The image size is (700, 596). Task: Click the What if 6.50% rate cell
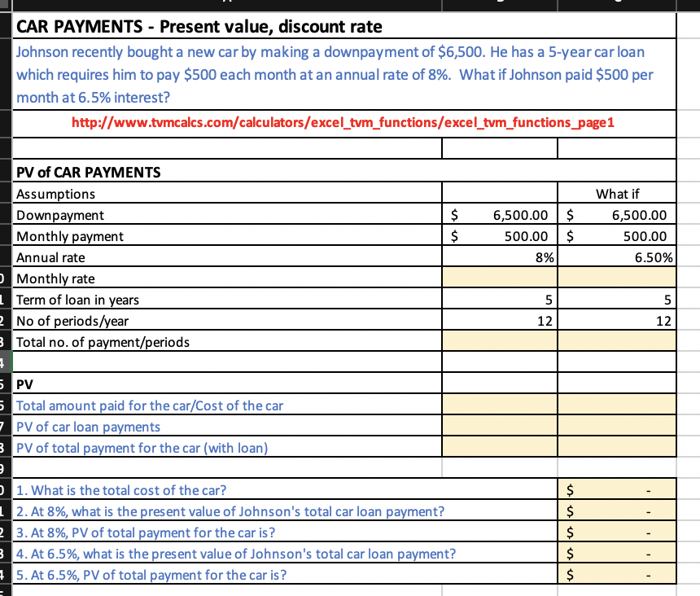[x=616, y=256]
